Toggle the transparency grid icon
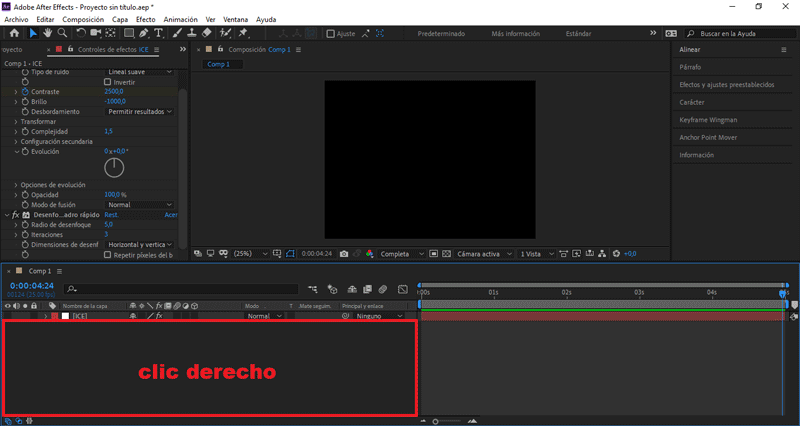 pos(446,254)
